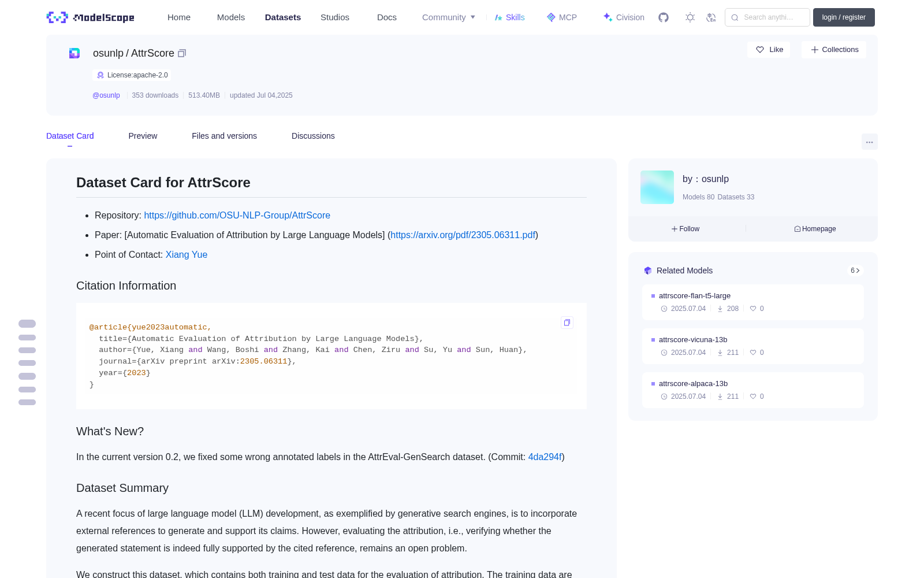
Task: Open the osunlp Homepage button
Action: coord(815,229)
